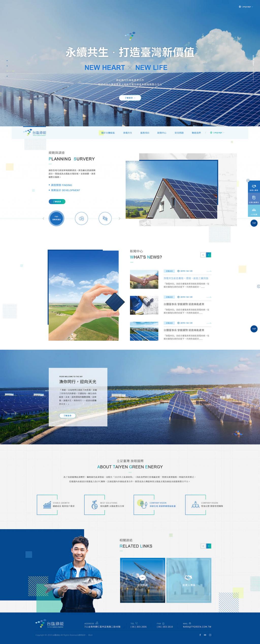Click the second 台鹽董事長 掌握趨勢 news title
Image resolution: width=260 pixels, height=644 pixels.
click(184, 330)
